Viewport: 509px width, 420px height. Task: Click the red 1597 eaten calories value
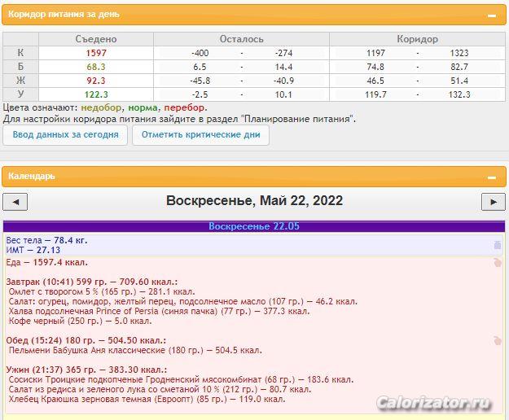(x=96, y=53)
